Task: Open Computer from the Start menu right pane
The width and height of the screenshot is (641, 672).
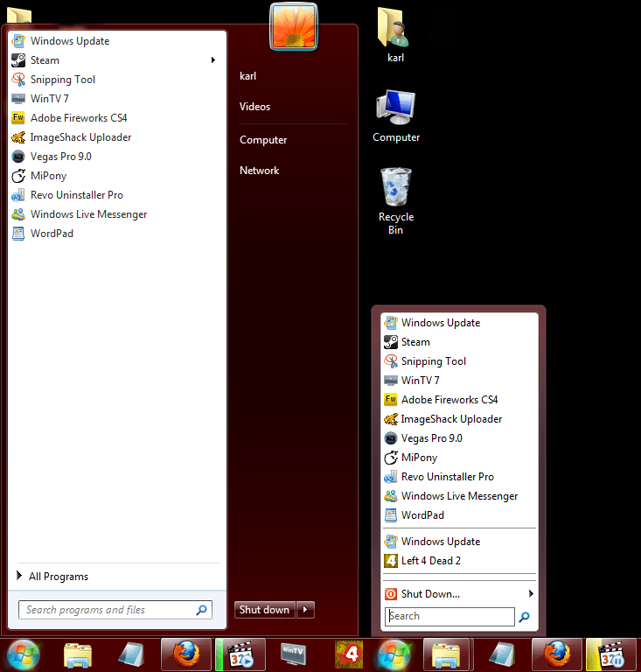Action: click(263, 140)
